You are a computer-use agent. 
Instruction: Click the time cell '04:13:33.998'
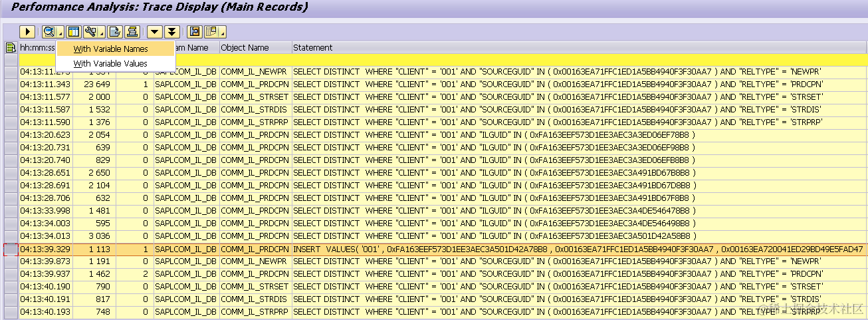[45, 211]
